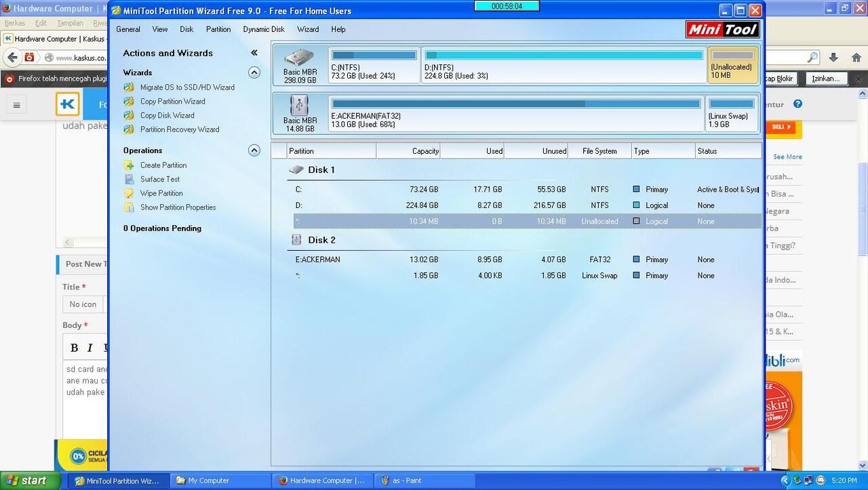Viewport: 868px width, 490px height.
Task: Click the Kaskus help question mark icon
Action: tap(797, 104)
